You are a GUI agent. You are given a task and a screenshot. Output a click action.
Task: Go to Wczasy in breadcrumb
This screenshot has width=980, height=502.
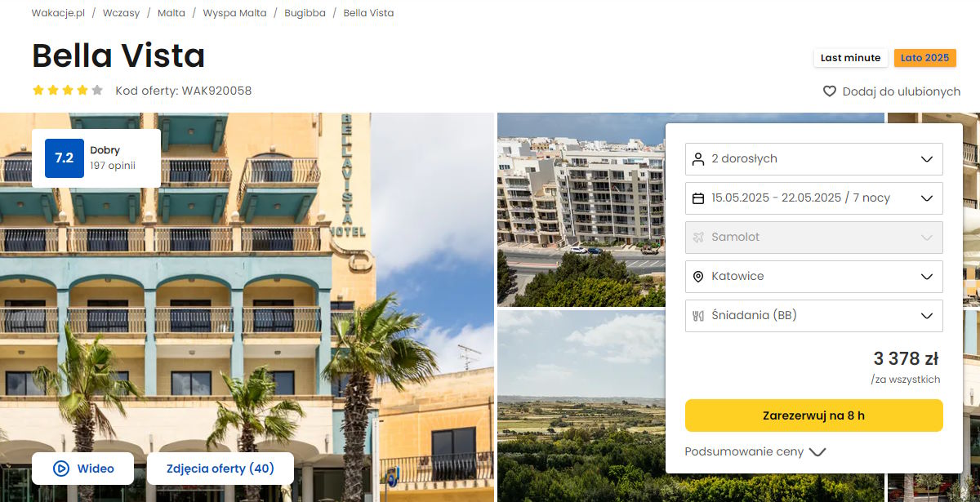coord(119,13)
